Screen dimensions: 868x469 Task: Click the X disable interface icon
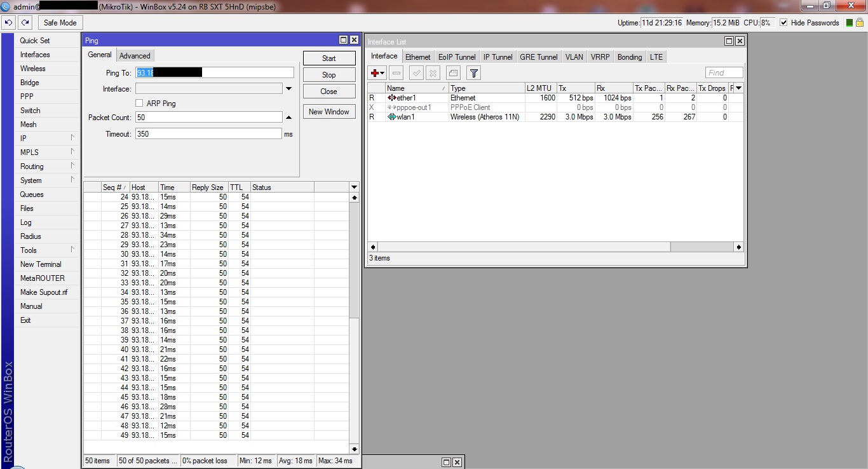433,73
